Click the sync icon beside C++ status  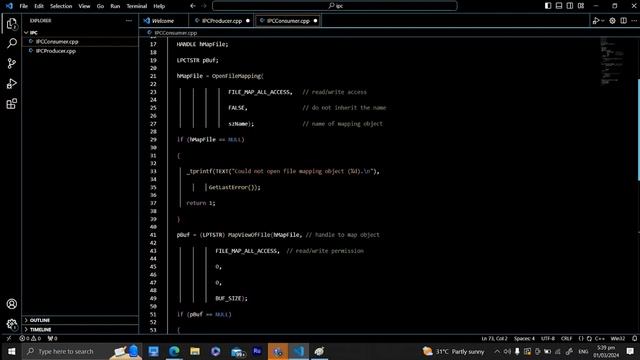tap(589, 338)
